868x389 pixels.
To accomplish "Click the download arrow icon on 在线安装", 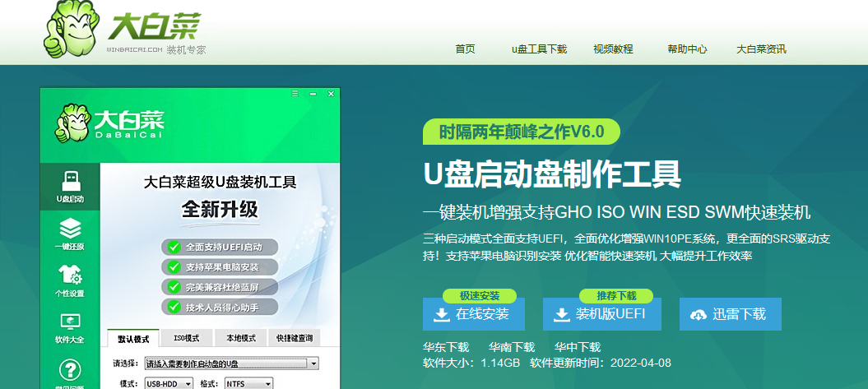I will pos(441,314).
